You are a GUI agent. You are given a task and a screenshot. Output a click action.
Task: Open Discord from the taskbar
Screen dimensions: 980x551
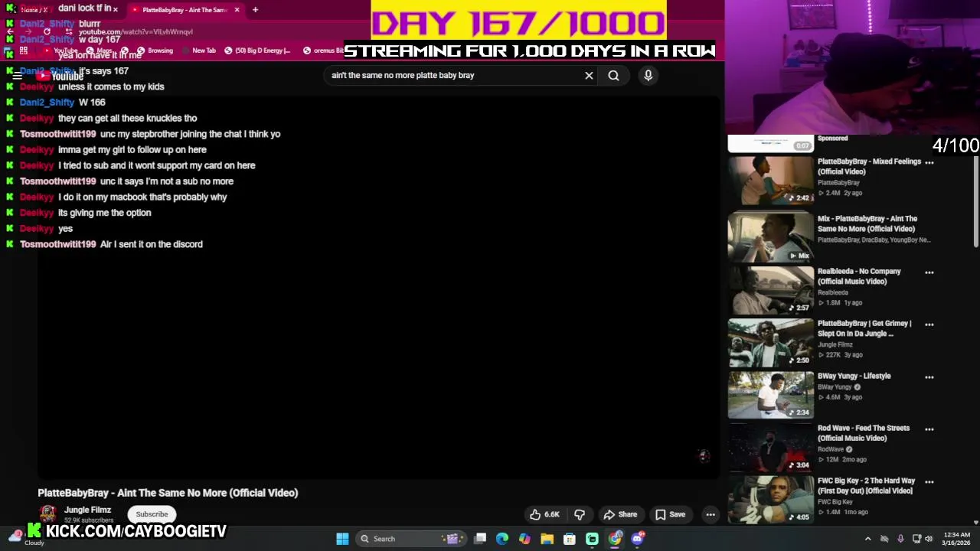click(x=637, y=539)
